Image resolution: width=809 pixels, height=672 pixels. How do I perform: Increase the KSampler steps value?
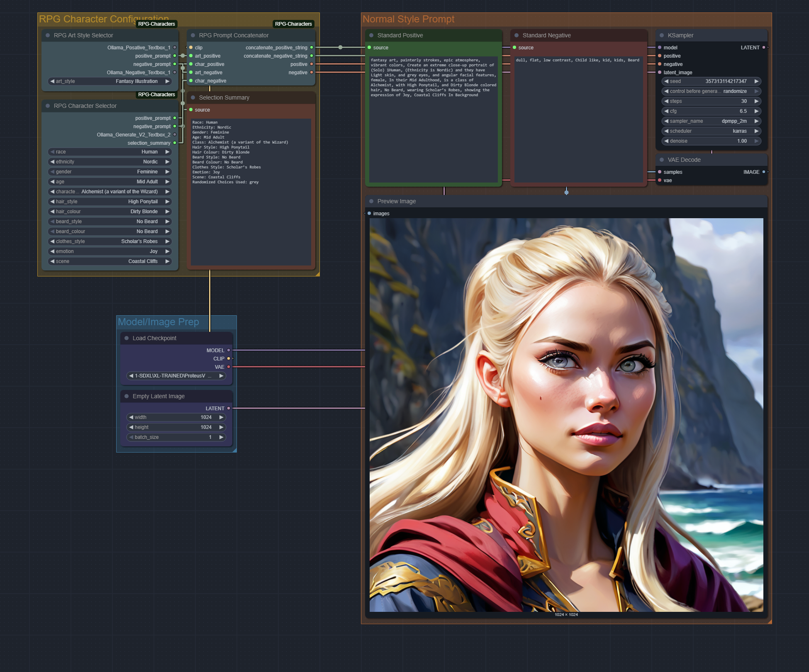pyautogui.click(x=757, y=101)
